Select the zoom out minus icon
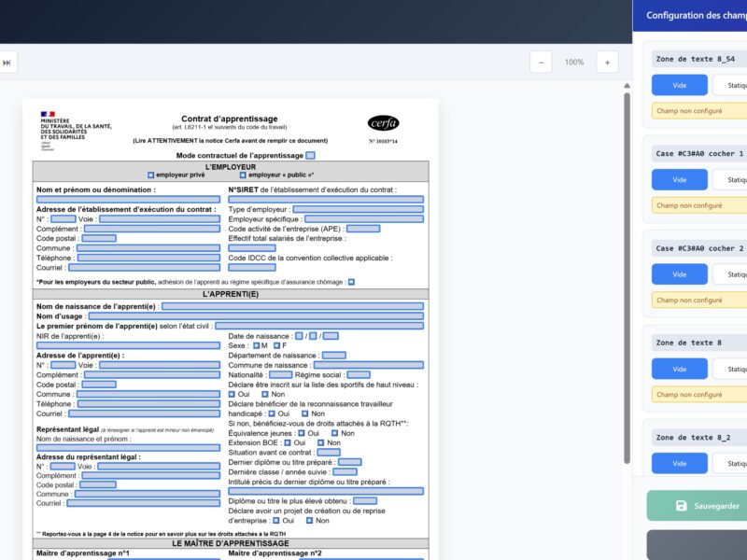 coord(539,62)
